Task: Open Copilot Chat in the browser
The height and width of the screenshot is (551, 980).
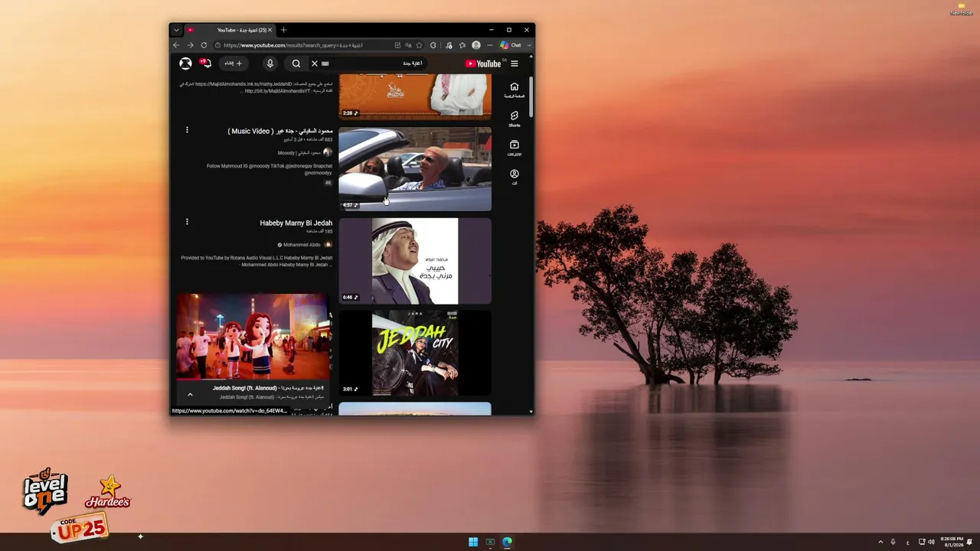Action: (511, 45)
